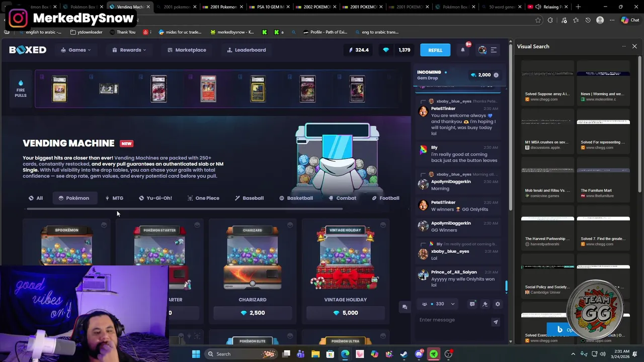The width and height of the screenshot is (644, 362).
Task: Select the Football category tab
Action: pos(385,198)
